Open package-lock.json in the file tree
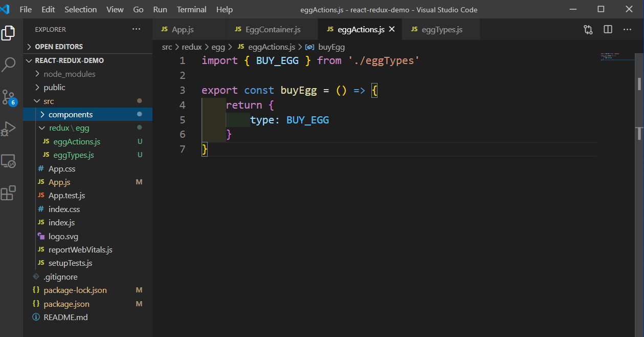The width and height of the screenshot is (644, 337). pos(88,290)
